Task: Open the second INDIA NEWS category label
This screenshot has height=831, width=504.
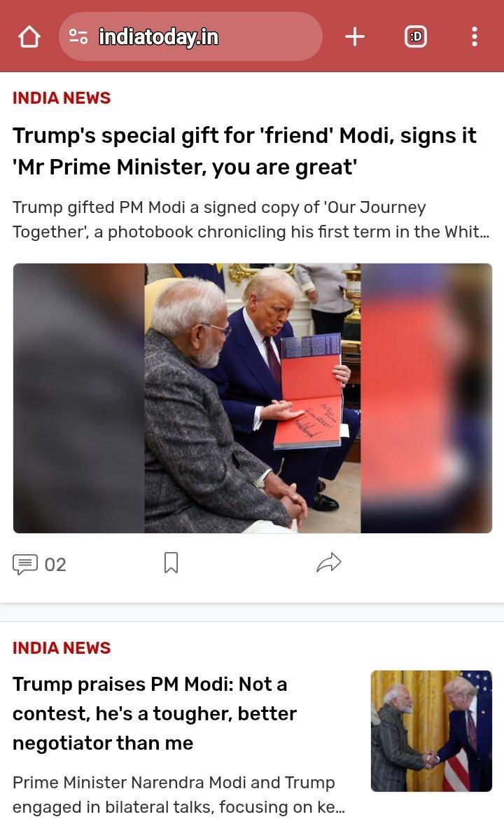Action: pos(62,647)
